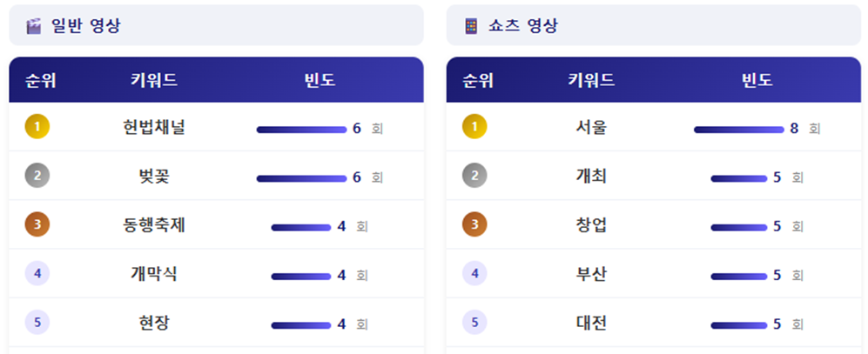
Task: Click the bronze rank 3 badge for 창업
Action: pyautogui.click(x=474, y=226)
